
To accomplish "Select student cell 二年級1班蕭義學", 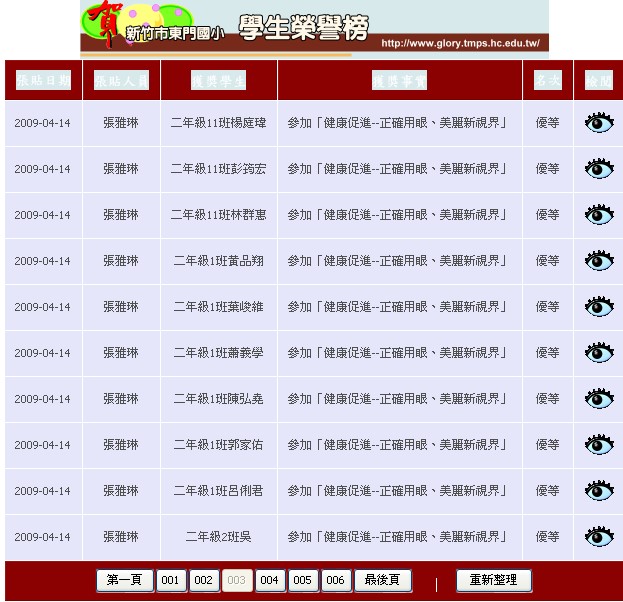I will click(x=218, y=353).
